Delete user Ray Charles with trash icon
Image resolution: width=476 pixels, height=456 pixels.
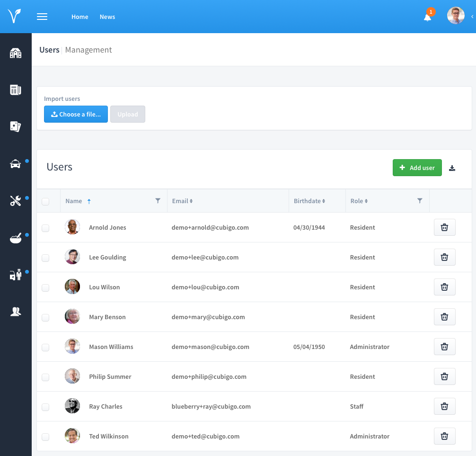(444, 406)
